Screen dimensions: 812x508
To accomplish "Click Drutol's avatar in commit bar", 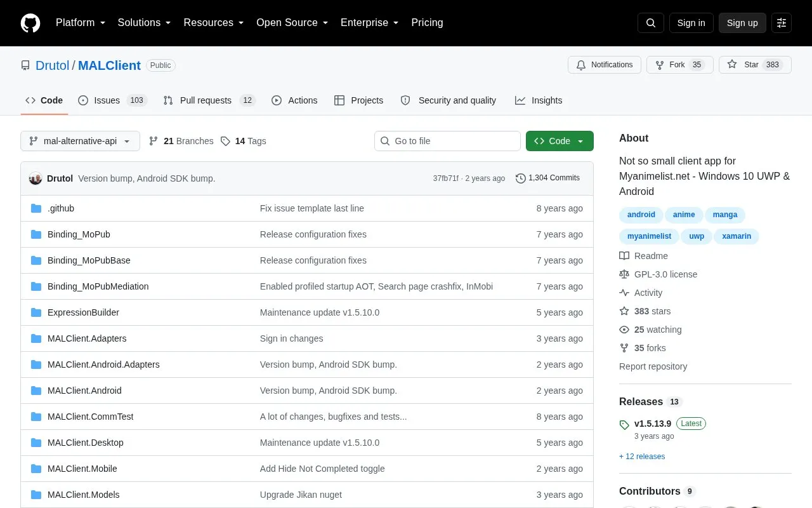I will click(36, 178).
